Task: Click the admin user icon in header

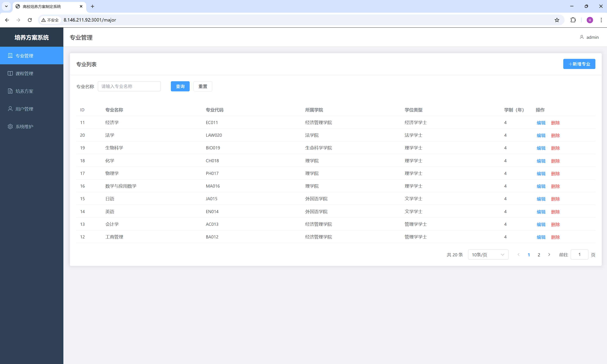Action: click(581, 37)
